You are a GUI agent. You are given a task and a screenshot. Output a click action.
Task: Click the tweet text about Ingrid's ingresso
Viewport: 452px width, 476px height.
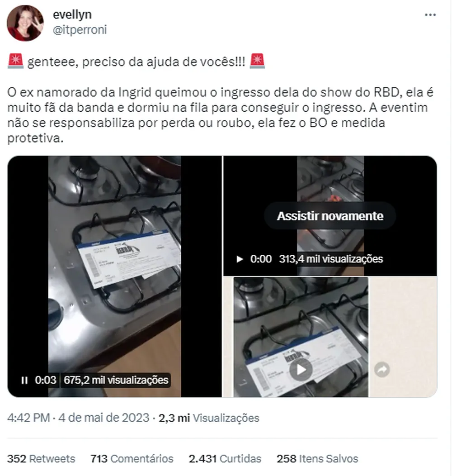(221, 115)
